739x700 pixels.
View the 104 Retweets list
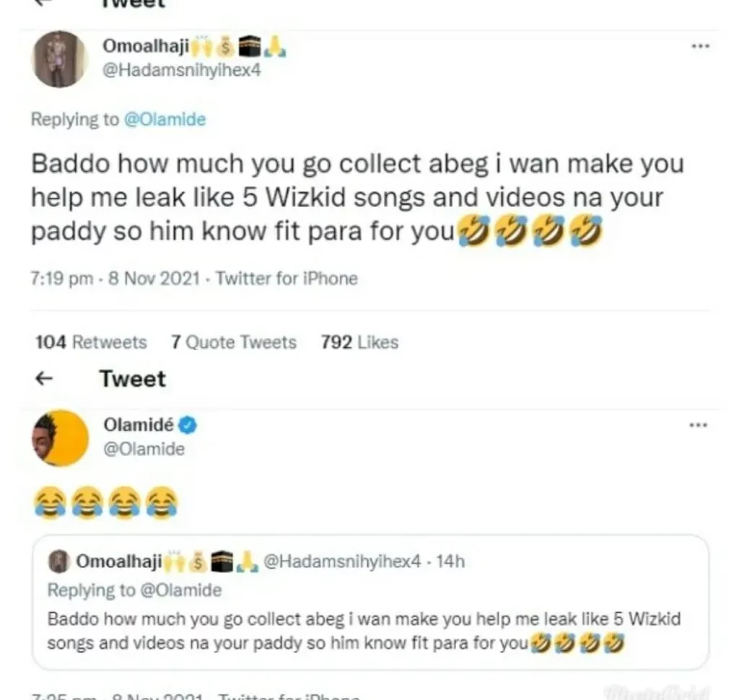pos(91,342)
